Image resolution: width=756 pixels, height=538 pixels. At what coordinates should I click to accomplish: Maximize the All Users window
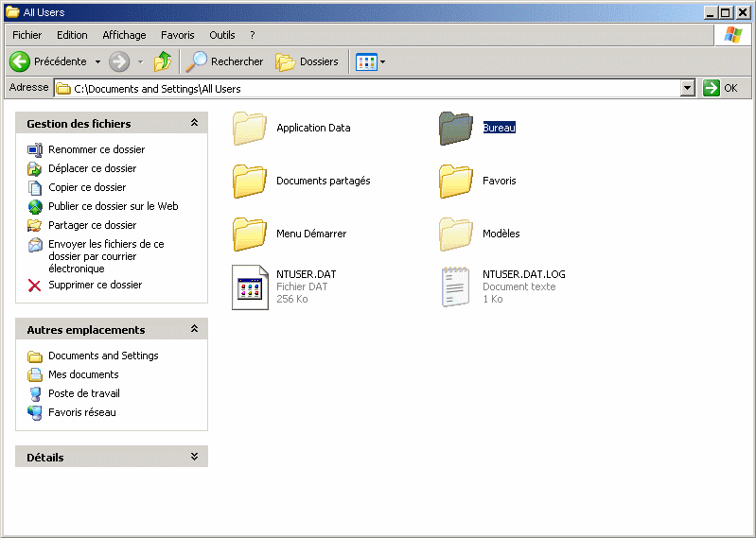point(725,12)
